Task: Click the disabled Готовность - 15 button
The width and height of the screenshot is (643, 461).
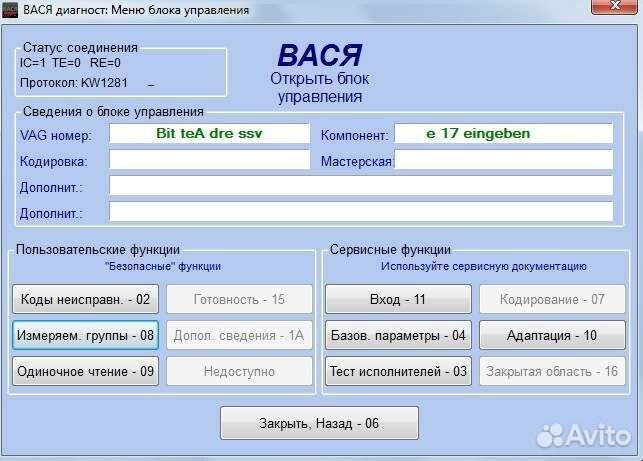Action: pyautogui.click(x=239, y=299)
